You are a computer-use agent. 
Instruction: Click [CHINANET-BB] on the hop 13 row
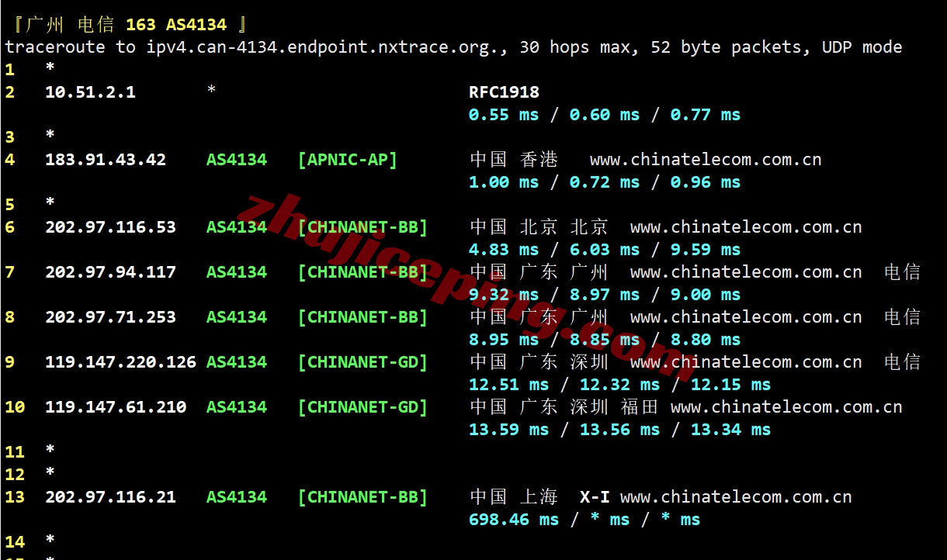tap(362, 497)
